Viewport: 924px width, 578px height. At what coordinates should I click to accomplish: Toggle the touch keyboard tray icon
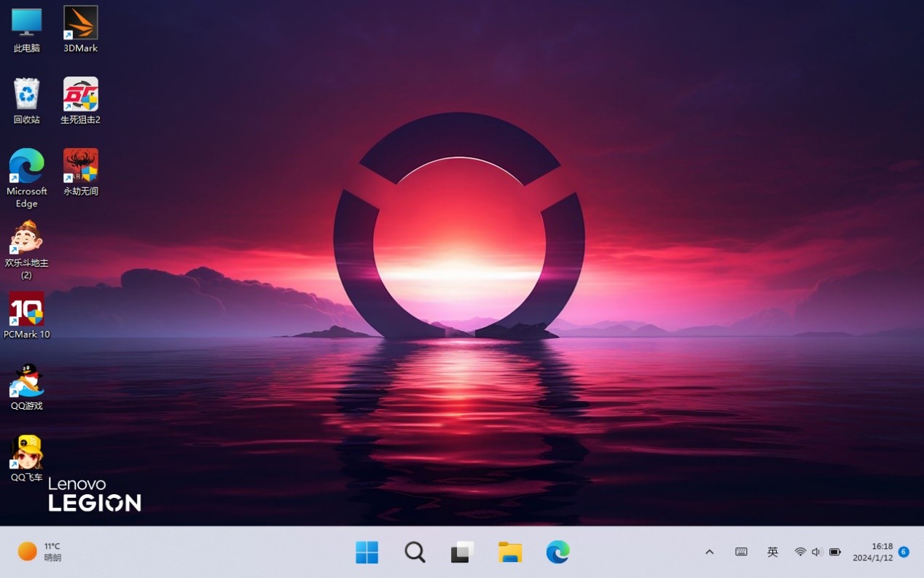click(x=741, y=552)
